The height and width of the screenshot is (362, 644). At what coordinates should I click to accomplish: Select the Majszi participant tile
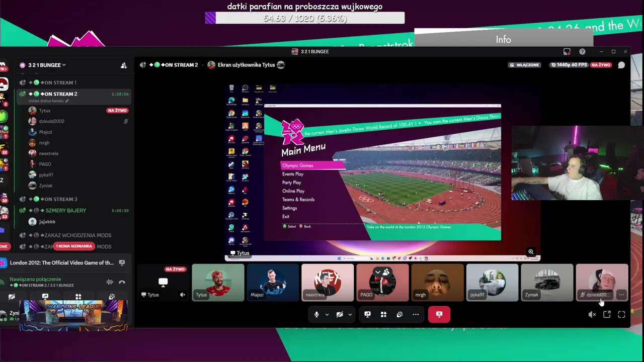273,283
